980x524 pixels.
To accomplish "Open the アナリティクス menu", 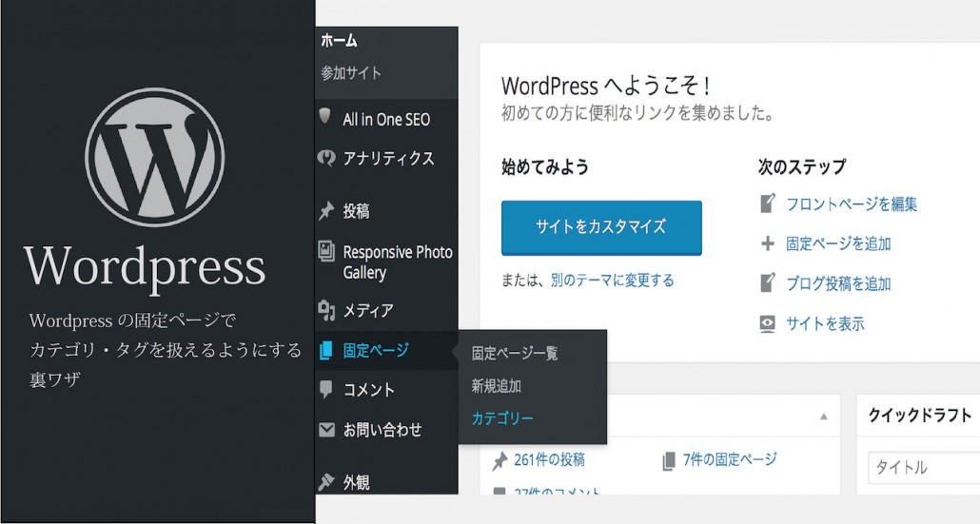I will (387, 159).
